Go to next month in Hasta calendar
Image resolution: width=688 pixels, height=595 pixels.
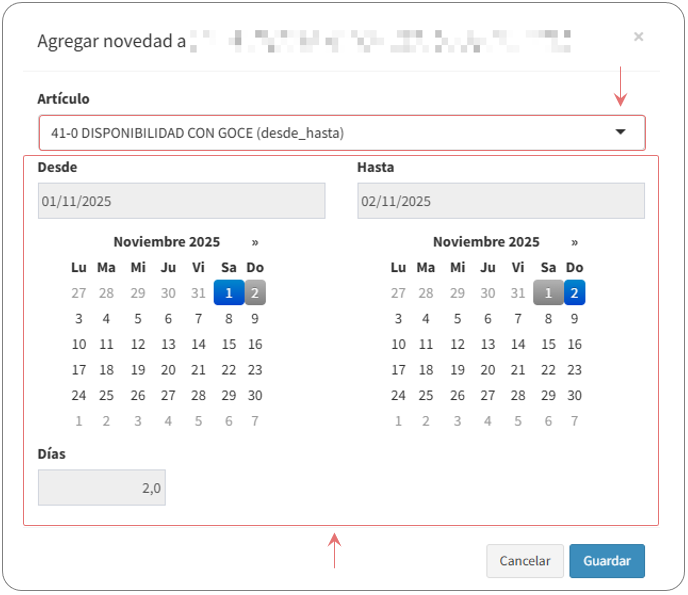coord(574,242)
